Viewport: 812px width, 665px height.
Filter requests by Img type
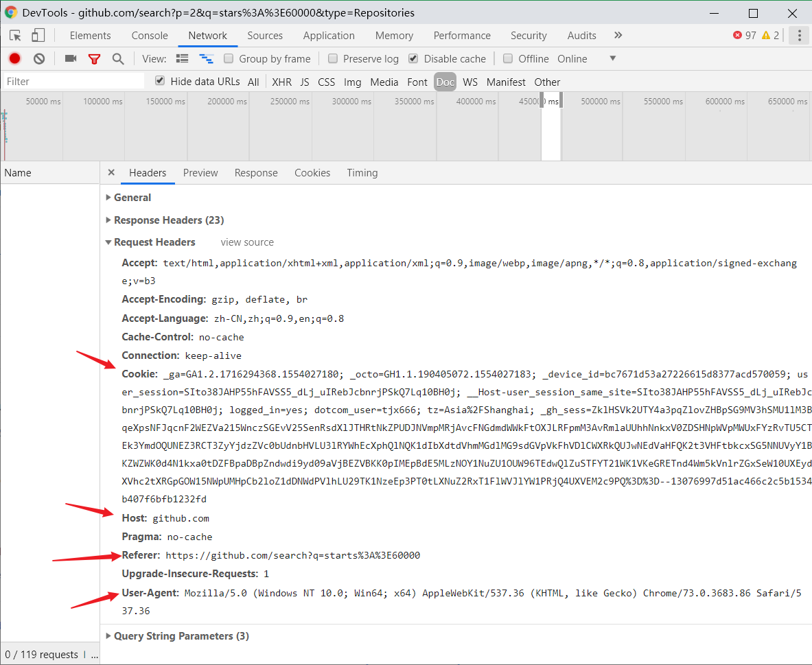pos(352,82)
